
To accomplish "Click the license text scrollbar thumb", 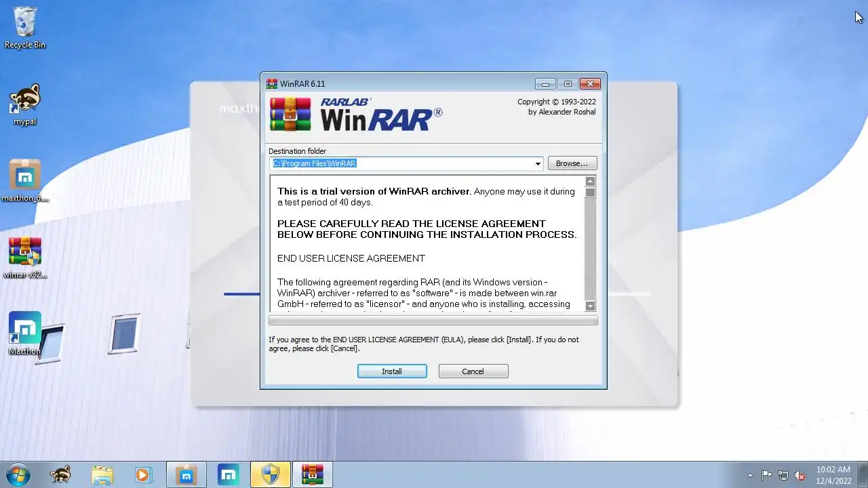I will tap(590, 192).
